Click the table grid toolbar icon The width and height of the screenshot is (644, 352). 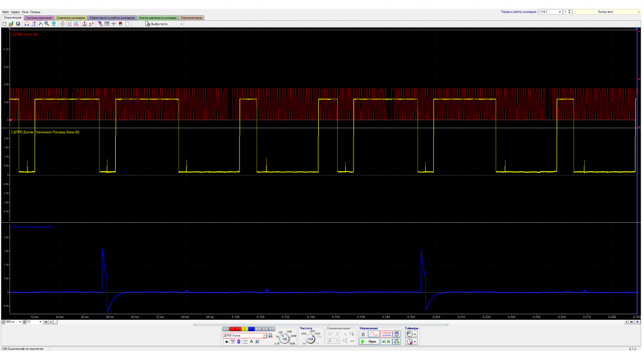click(x=107, y=24)
